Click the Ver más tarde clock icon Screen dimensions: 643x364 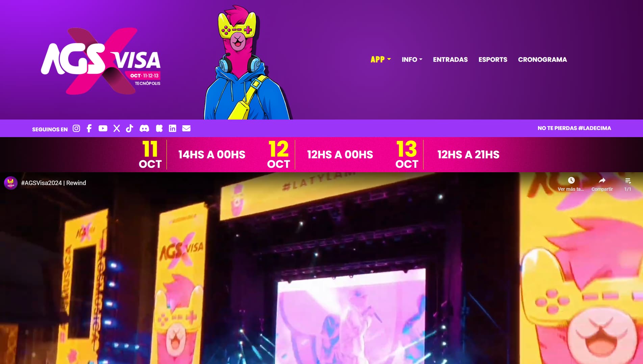[571, 180]
